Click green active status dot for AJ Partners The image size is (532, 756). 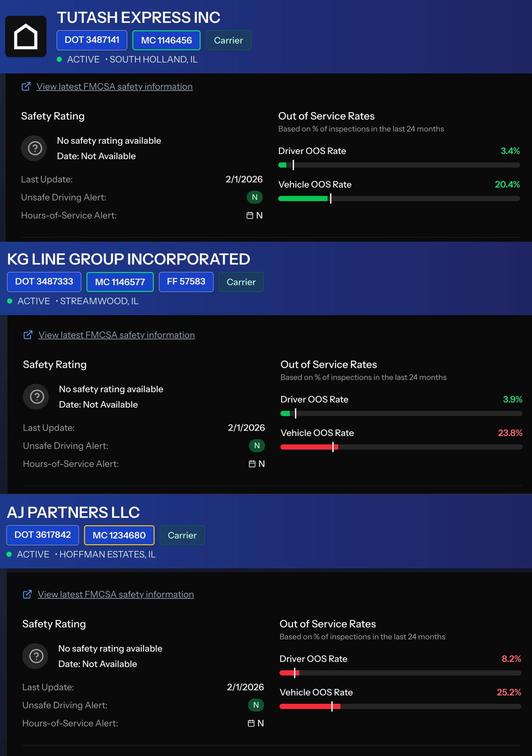pos(9,554)
